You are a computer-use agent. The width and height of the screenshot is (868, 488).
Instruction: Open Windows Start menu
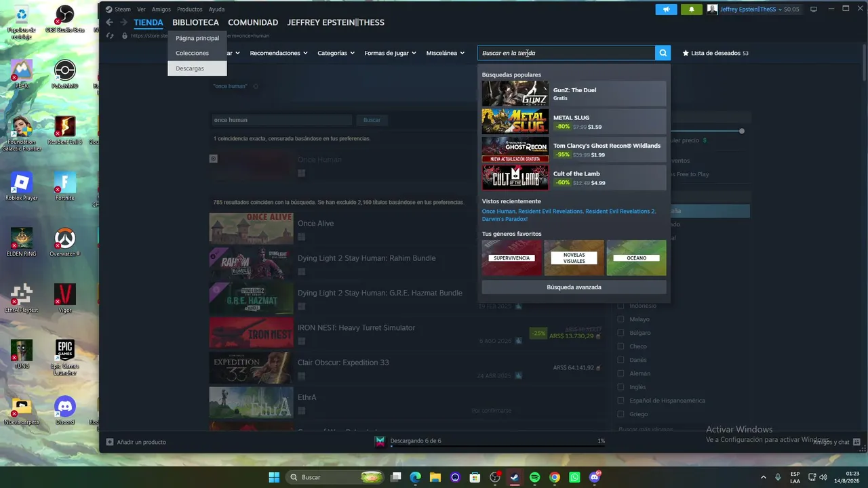[x=274, y=477]
